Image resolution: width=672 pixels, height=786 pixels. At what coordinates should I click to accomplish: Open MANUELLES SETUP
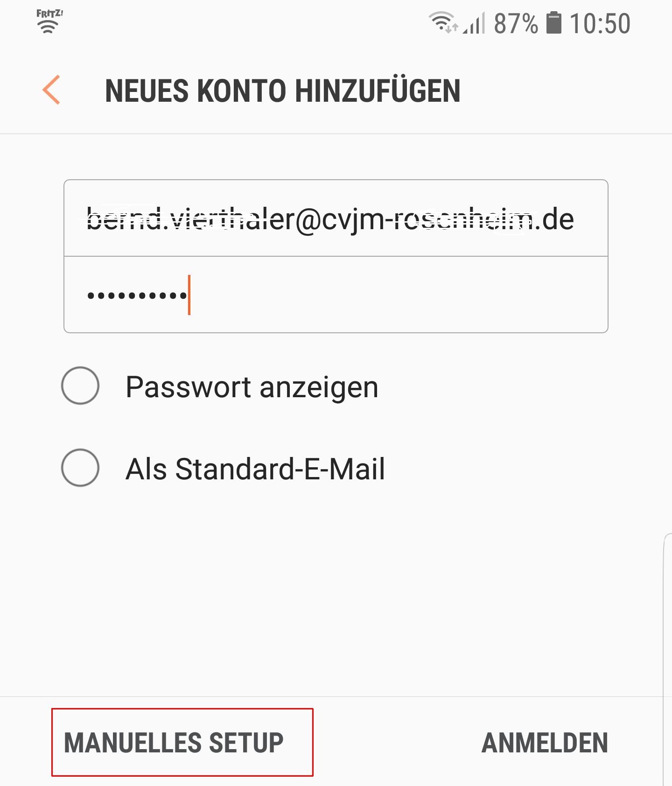click(174, 742)
